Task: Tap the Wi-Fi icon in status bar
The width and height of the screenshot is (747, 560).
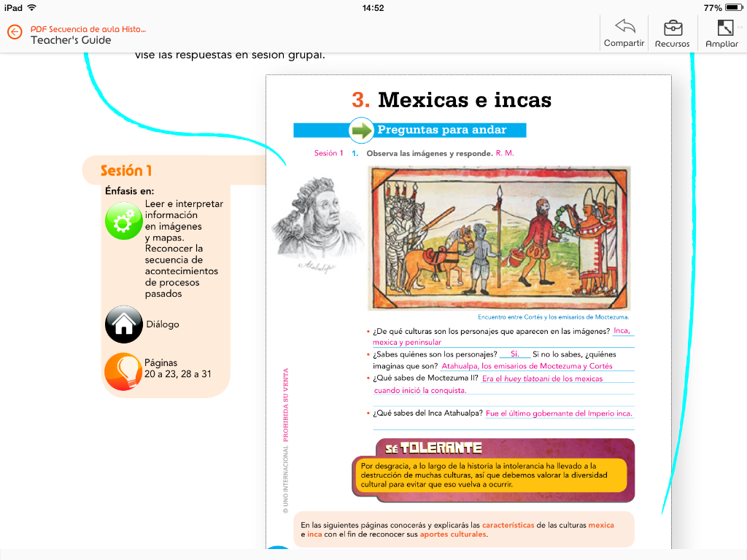Action: 31,7
